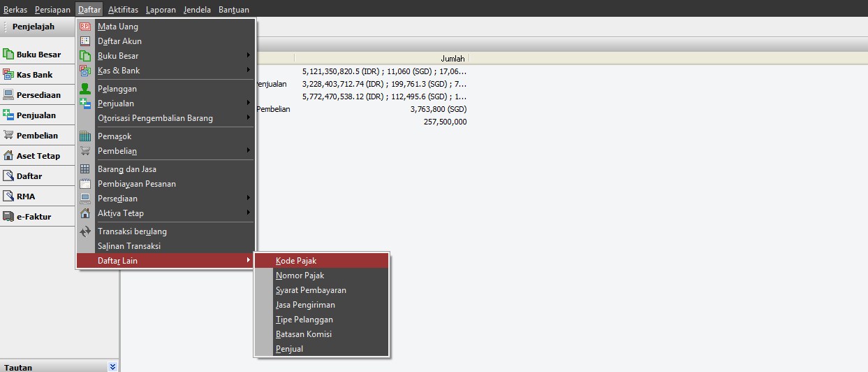
Task: Open Persediaan module in sidebar
Action: tap(38, 95)
